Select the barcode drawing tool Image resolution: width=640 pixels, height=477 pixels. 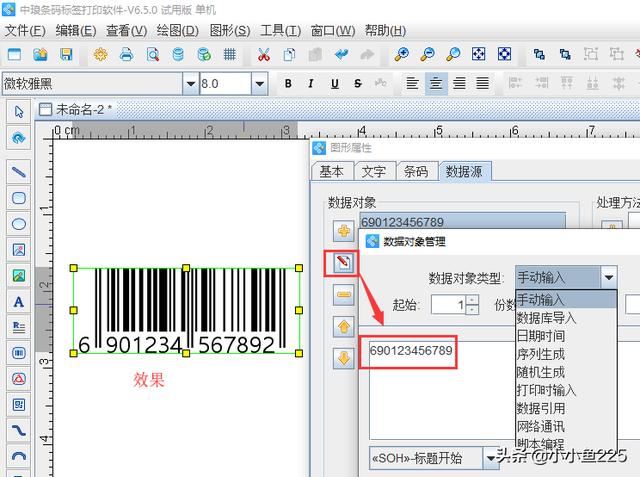coord(19,353)
